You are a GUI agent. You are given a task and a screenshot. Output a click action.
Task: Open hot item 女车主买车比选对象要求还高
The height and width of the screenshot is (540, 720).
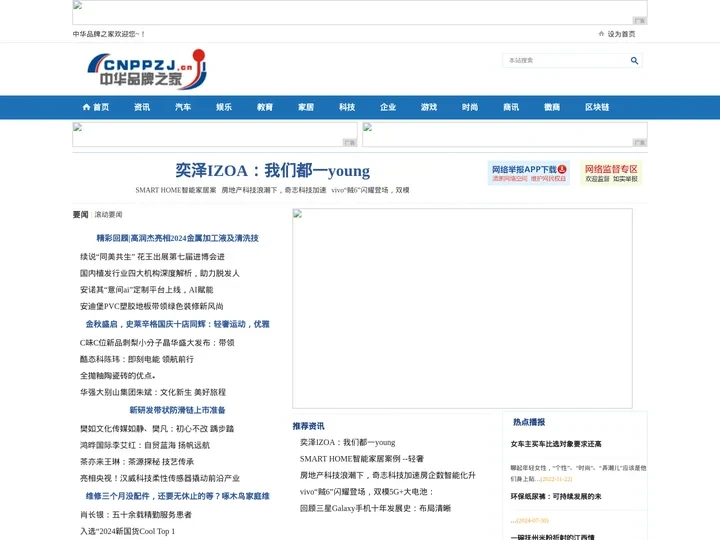pos(556,444)
